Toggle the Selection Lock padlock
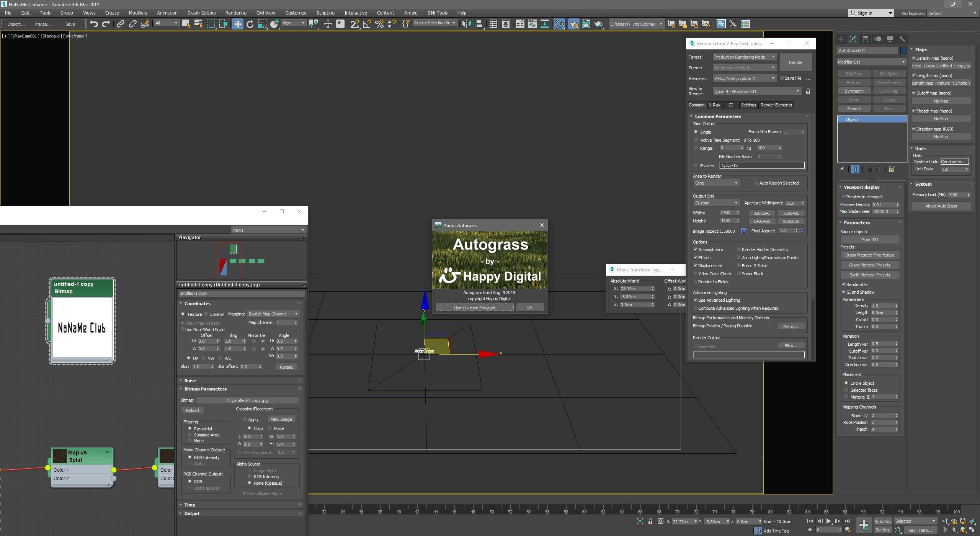 click(650, 521)
